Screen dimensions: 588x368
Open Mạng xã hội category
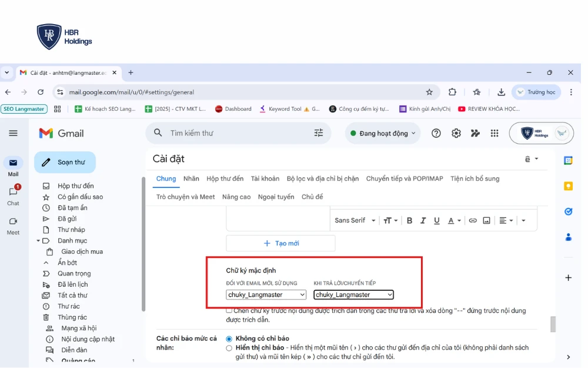[x=79, y=328]
